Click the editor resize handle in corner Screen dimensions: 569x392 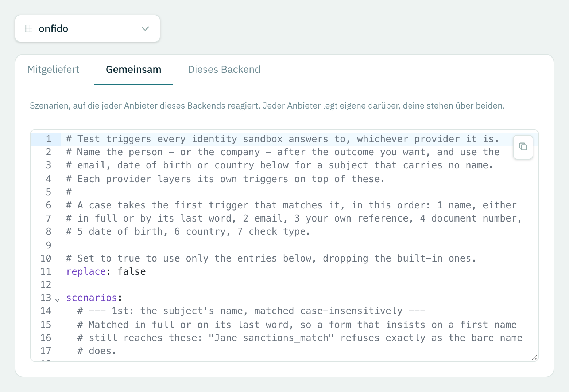point(534,357)
